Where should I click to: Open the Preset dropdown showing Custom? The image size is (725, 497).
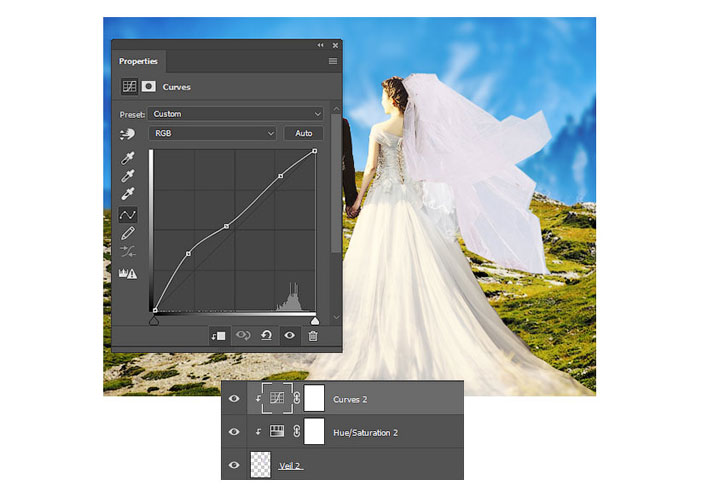coord(236,114)
